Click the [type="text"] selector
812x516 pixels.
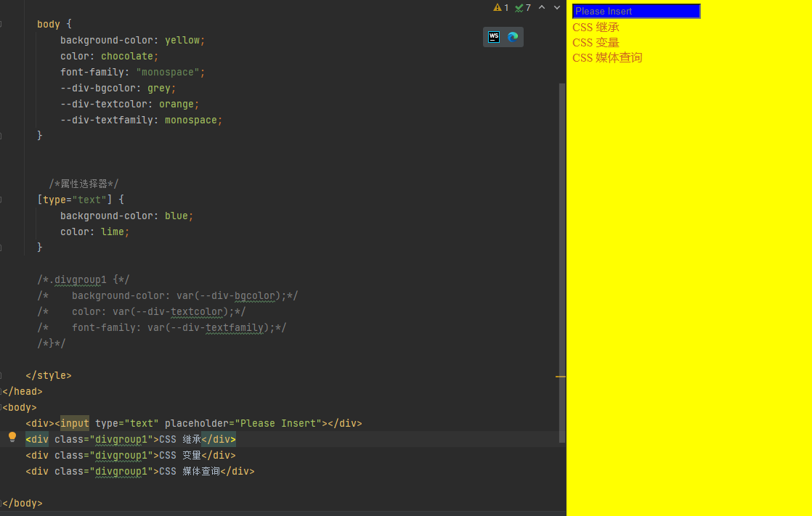point(75,200)
